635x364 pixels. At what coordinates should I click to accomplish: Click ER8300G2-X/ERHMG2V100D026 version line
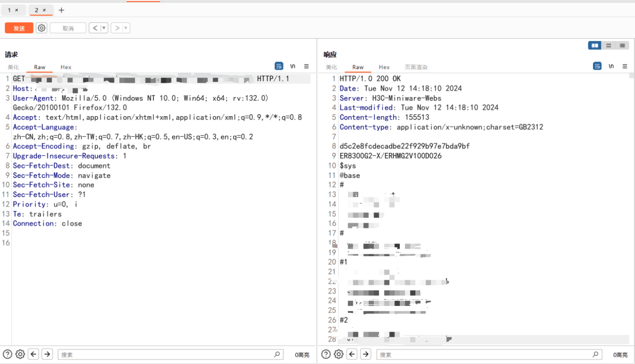391,156
